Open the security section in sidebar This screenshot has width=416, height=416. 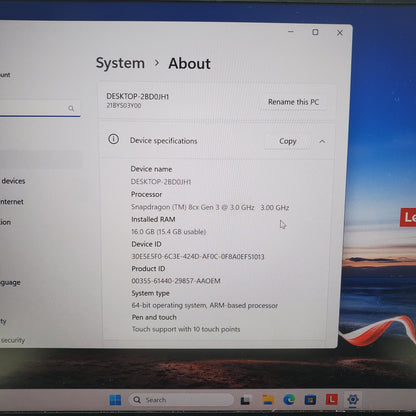click(x=13, y=340)
